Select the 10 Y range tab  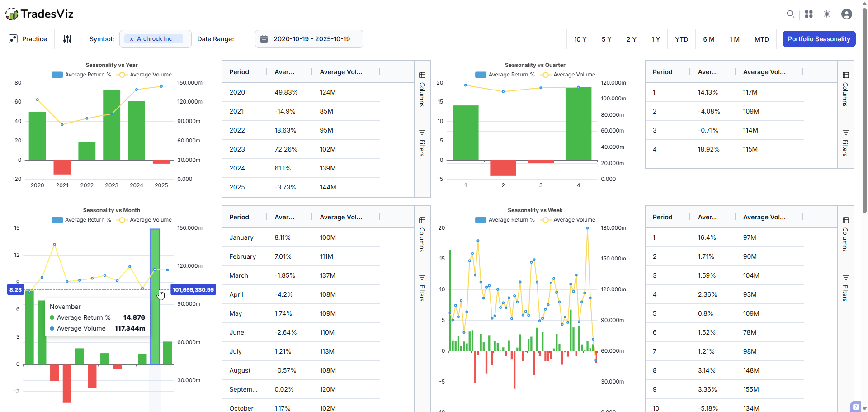tap(580, 39)
